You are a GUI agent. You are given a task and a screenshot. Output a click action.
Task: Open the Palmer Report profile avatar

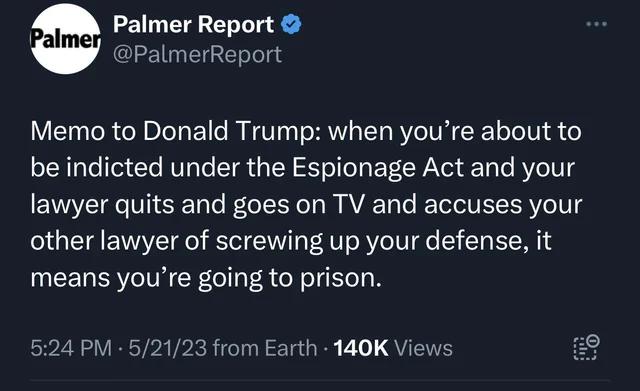point(65,39)
